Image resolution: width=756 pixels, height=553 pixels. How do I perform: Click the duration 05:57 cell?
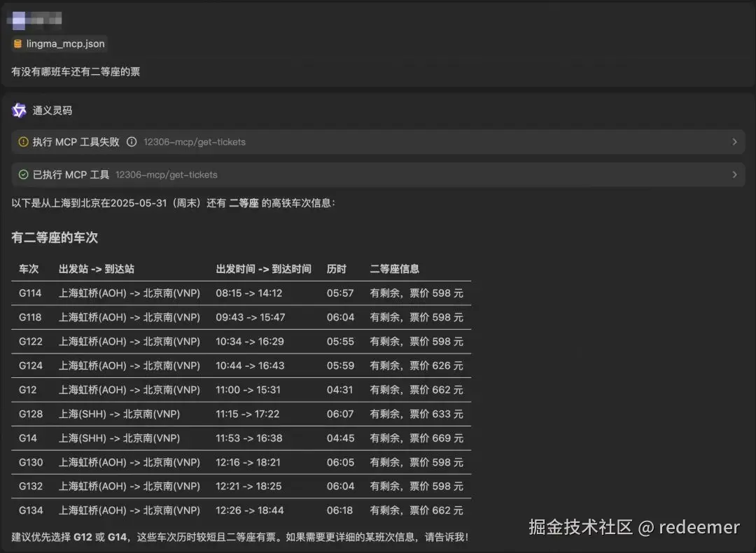pos(340,293)
